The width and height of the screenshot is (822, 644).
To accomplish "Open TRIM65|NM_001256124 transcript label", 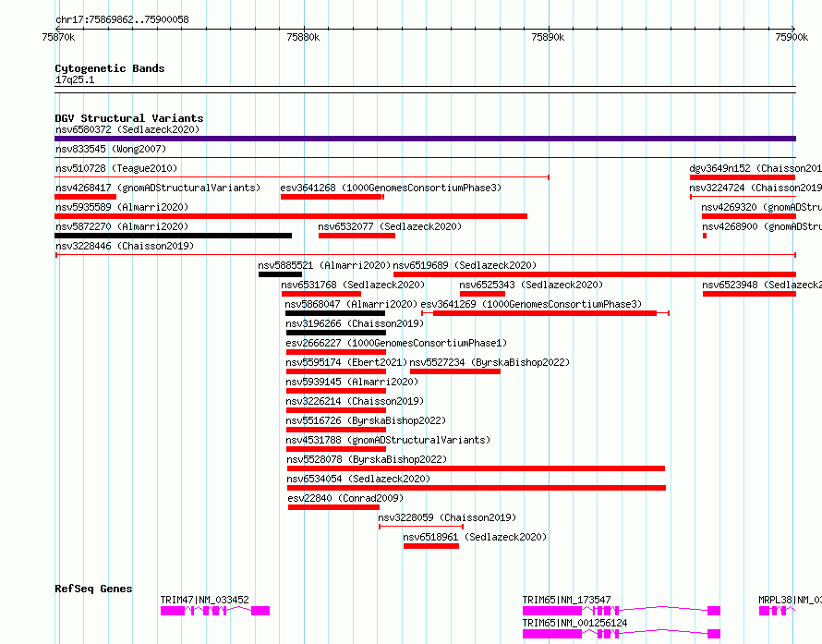I will coord(575,623).
